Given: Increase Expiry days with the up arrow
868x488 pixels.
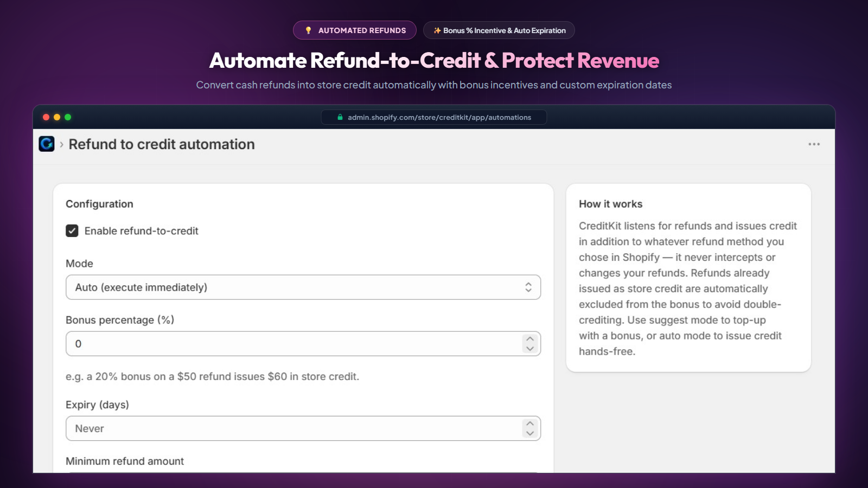Looking at the screenshot, I should click(x=530, y=423).
